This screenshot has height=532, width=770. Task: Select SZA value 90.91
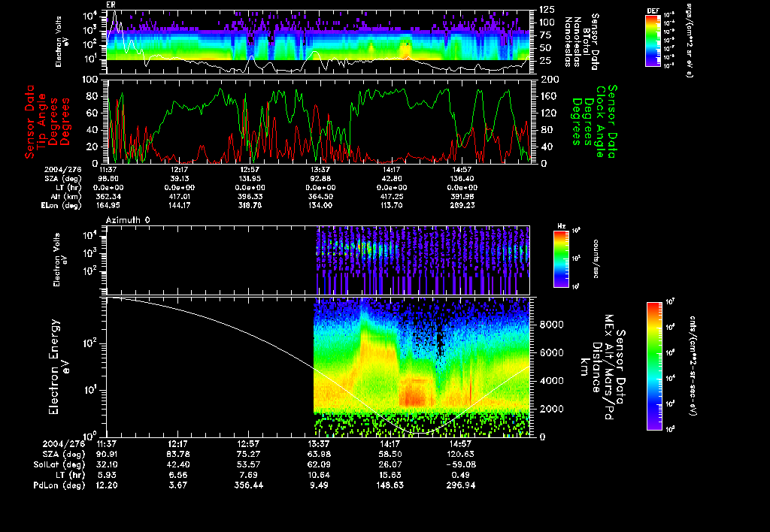[x=107, y=454]
